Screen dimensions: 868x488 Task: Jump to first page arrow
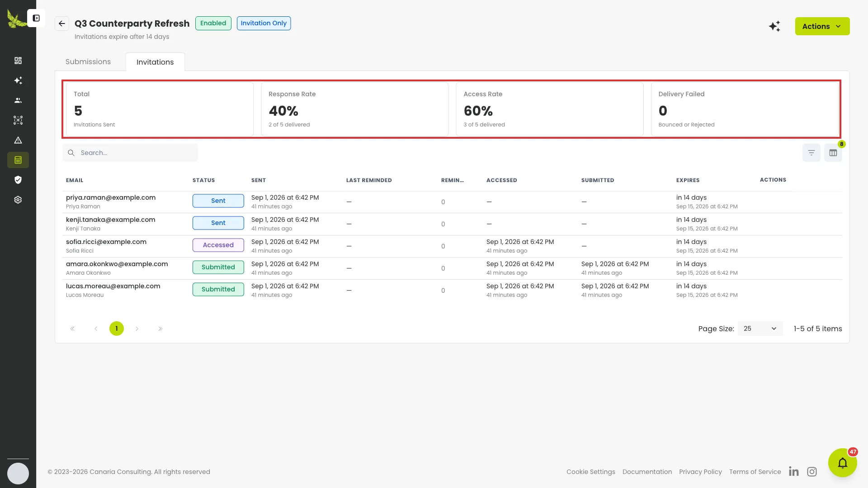72,328
